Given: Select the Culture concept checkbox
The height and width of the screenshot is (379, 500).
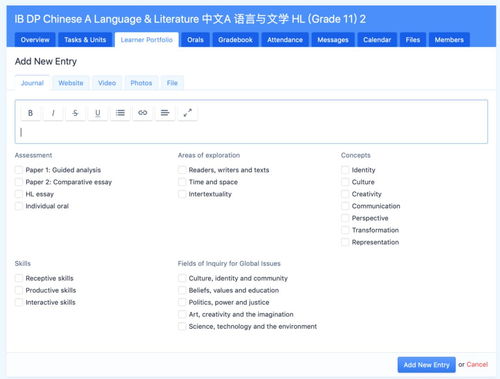Looking at the screenshot, I should pos(345,182).
